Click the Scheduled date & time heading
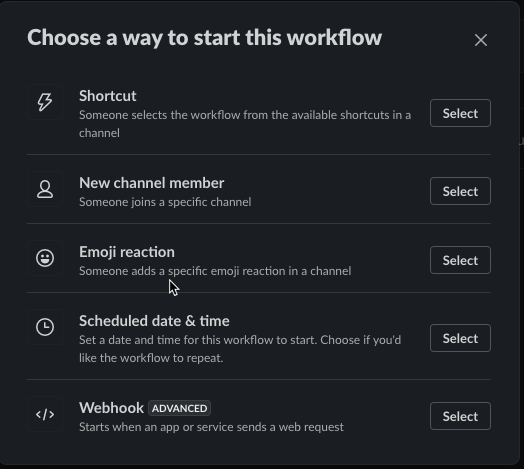 click(x=154, y=321)
